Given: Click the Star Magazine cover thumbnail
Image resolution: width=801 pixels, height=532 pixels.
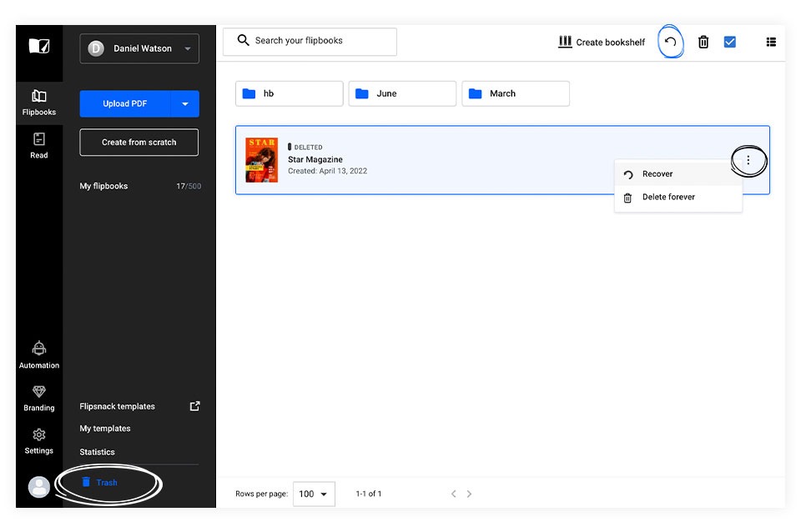Looking at the screenshot, I should pos(261,160).
